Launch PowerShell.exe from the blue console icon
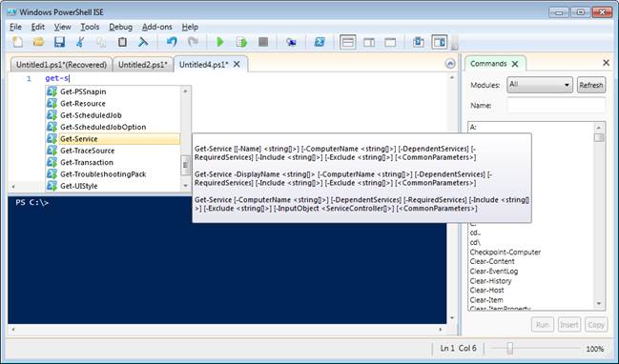 coord(320,42)
